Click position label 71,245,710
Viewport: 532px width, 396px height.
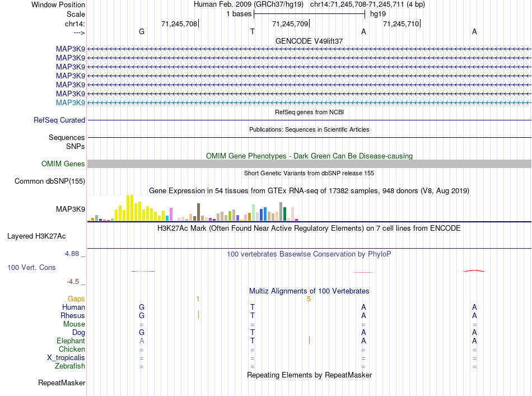click(x=401, y=24)
